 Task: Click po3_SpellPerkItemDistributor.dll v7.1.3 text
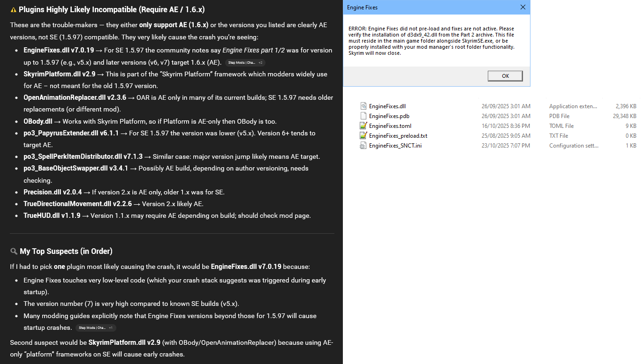pyautogui.click(x=83, y=156)
